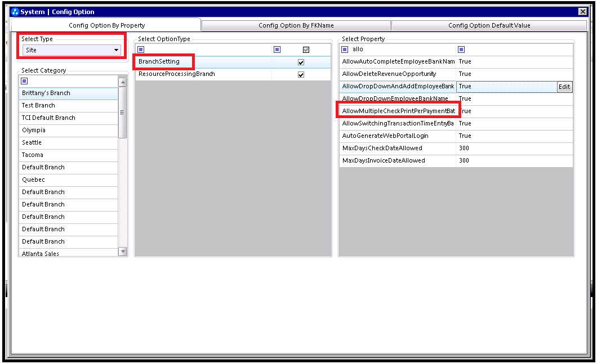This screenshot has height=364, width=597.
Task: Click the filter icon next to 'allo' text
Action: (x=345, y=50)
